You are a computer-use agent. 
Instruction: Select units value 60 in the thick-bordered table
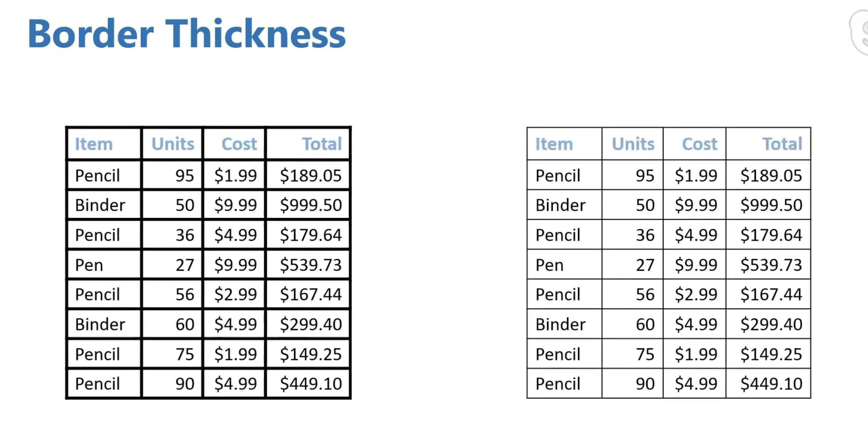point(185,324)
